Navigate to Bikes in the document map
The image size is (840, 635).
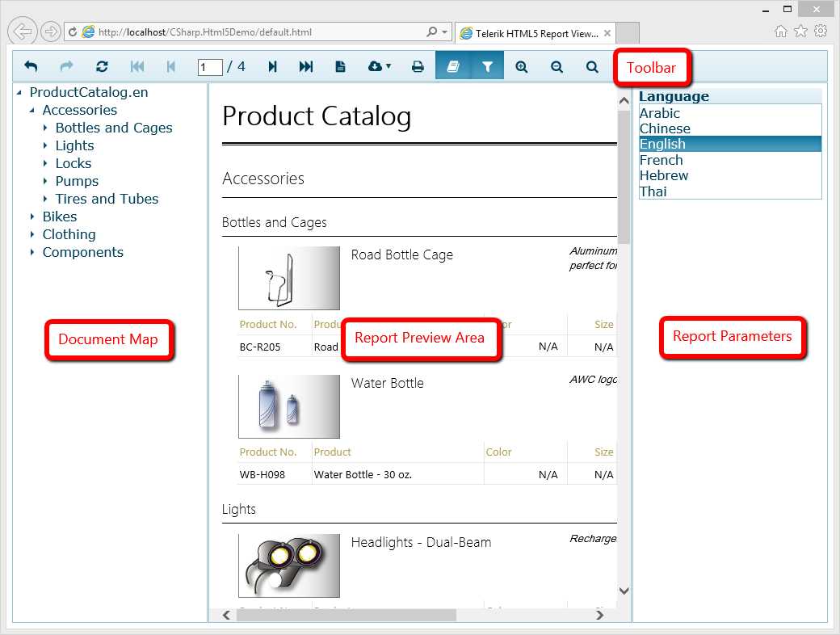pos(60,217)
